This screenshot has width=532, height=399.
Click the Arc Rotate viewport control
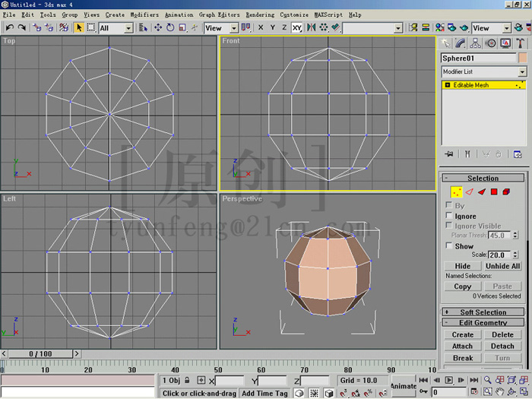pyautogui.click(x=511, y=392)
